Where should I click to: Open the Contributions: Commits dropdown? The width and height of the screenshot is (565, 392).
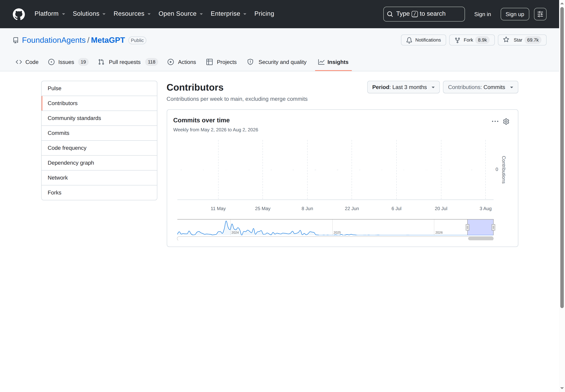tap(480, 87)
